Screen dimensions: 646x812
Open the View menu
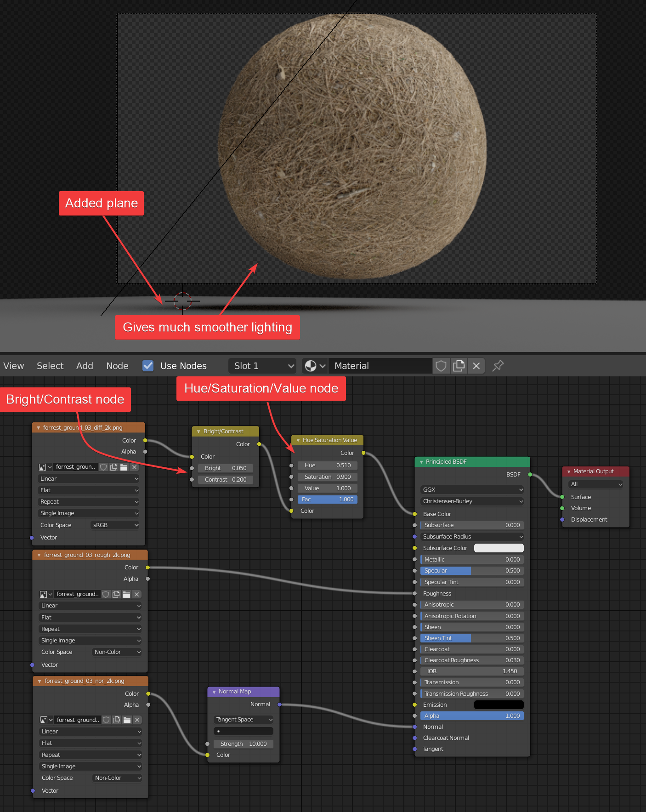coord(14,366)
